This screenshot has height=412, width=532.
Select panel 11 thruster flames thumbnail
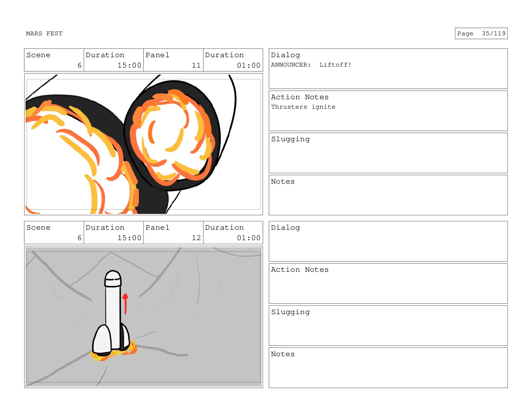click(144, 144)
